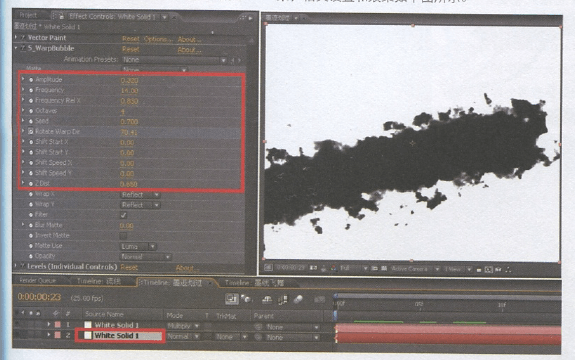
Task: Open the Wrap X Reflect dropdown
Action: (140, 195)
